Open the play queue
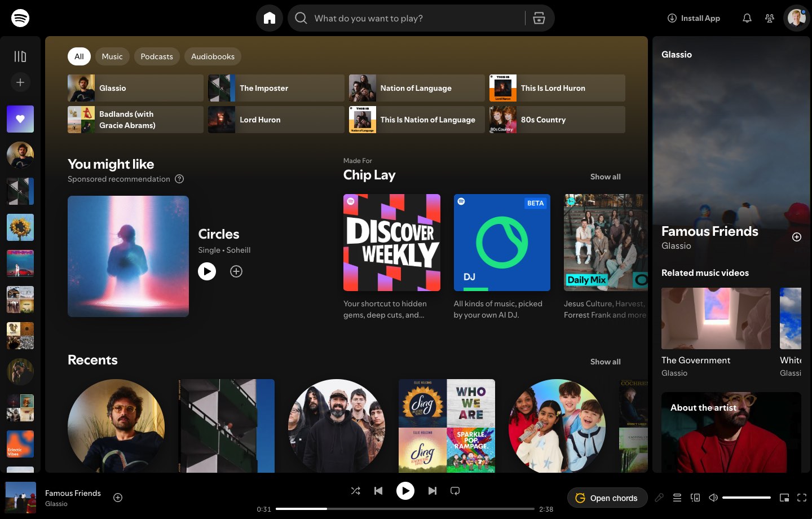 click(677, 498)
